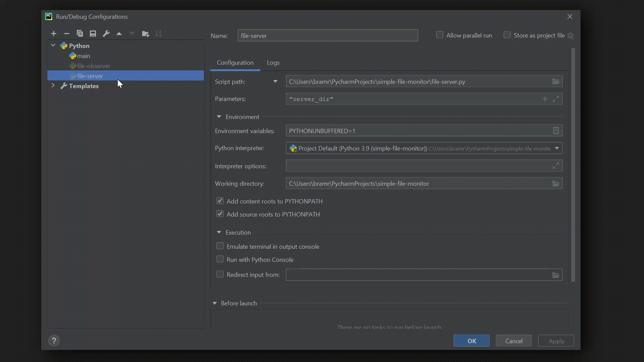Select file-observer configuration in the tree
This screenshot has height=362, width=644.
tap(94, 66)
